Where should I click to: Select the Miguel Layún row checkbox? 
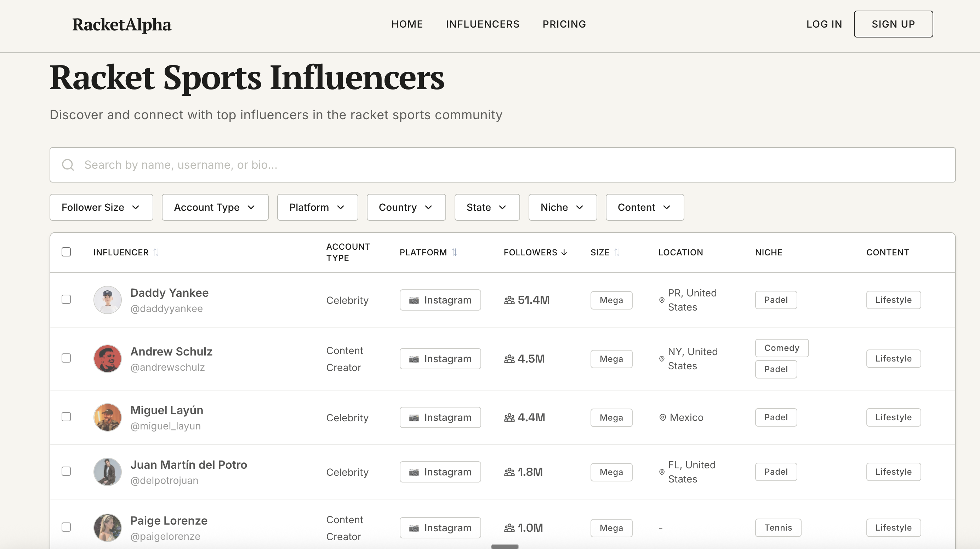[x=66, y=417]
